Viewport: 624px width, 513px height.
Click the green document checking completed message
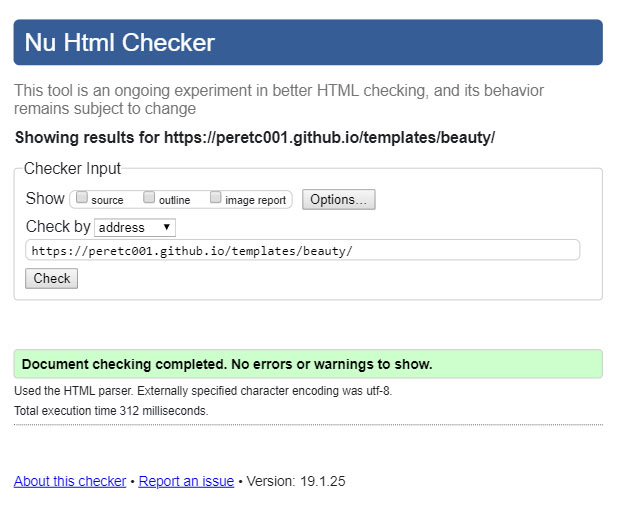click(308, 364)
